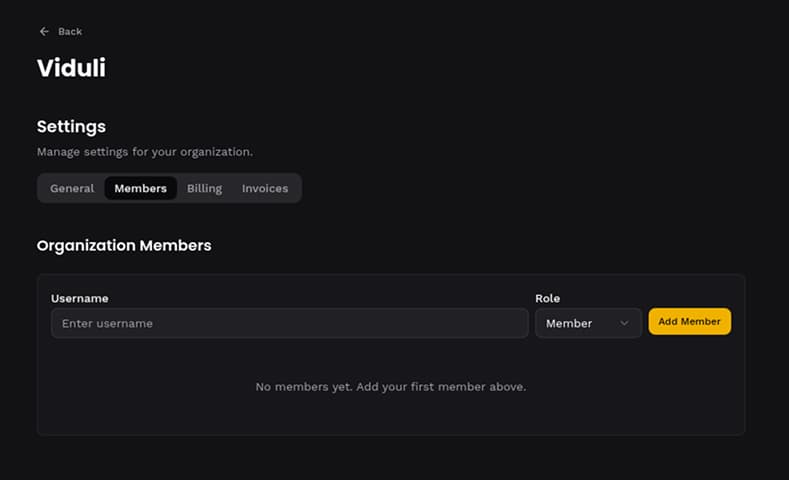Click the Role field label

(x=547, y=298)
